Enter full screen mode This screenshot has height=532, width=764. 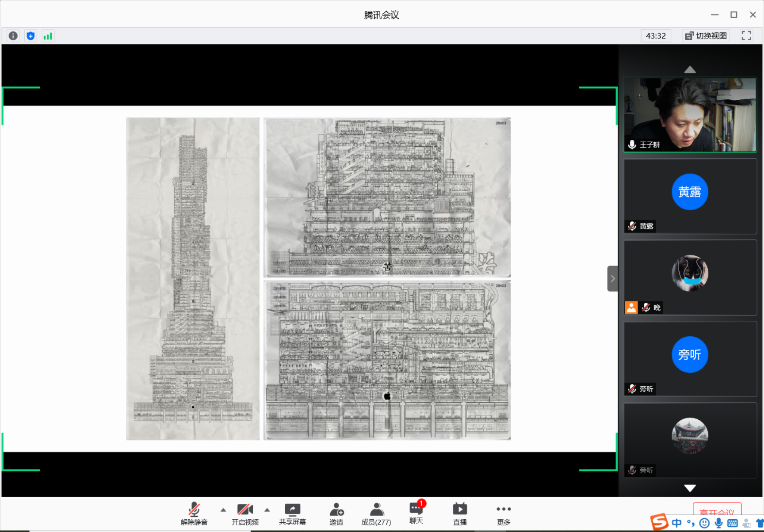point(746,36)
